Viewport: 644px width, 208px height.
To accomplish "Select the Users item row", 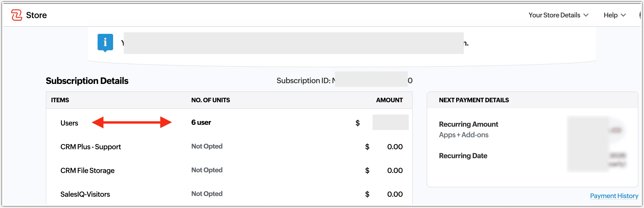I will 69,123.
